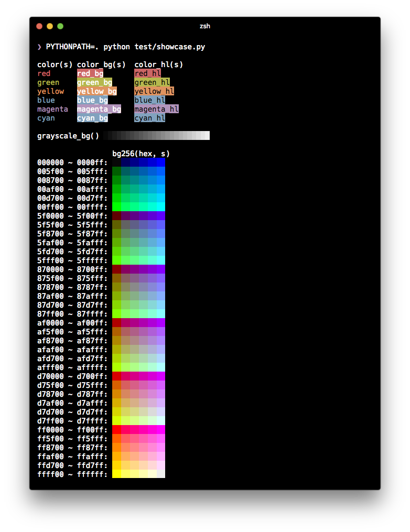The image size is (410, 532).
Task: Click the "afff00 ~ afffff:" row label
Action: [72, 367]
